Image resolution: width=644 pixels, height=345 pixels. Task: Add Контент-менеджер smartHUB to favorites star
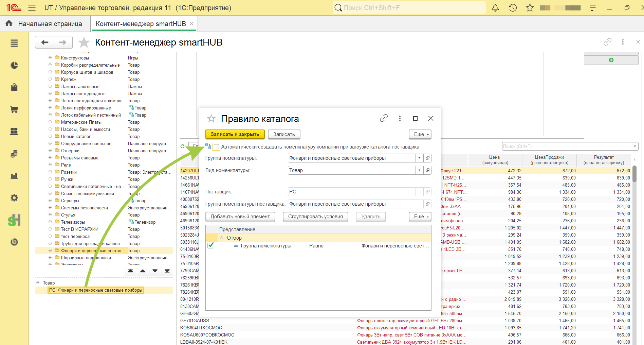pos(84,42)
